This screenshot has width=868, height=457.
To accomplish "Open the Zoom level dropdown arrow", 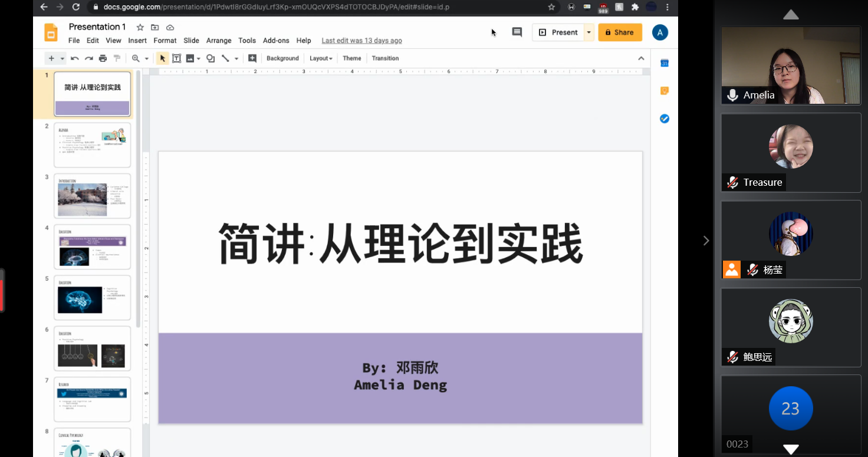I will pos(147,58).
